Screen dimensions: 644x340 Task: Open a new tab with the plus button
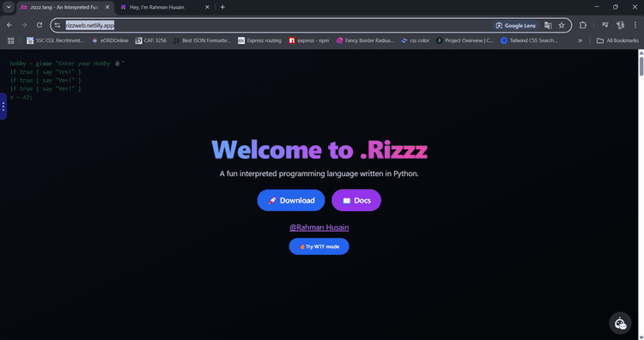[222, 7]
